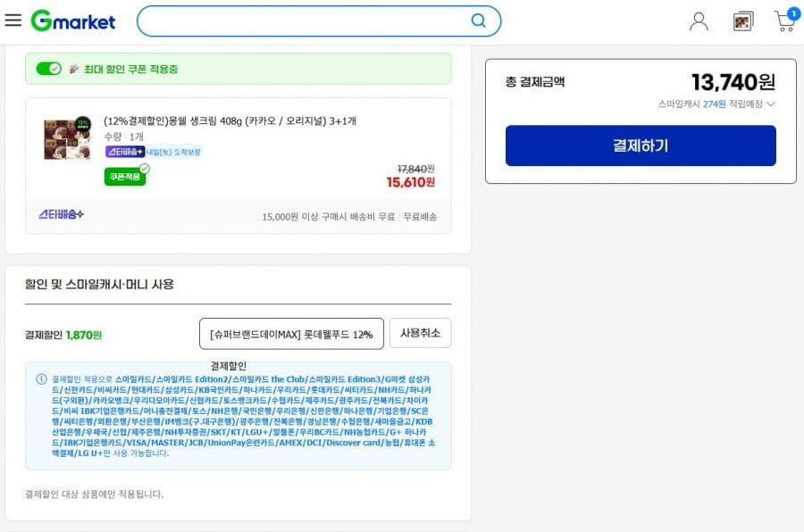Click the 무료배송 shipping label
This screenshot has width=804, height=532.
pos(420,217)
